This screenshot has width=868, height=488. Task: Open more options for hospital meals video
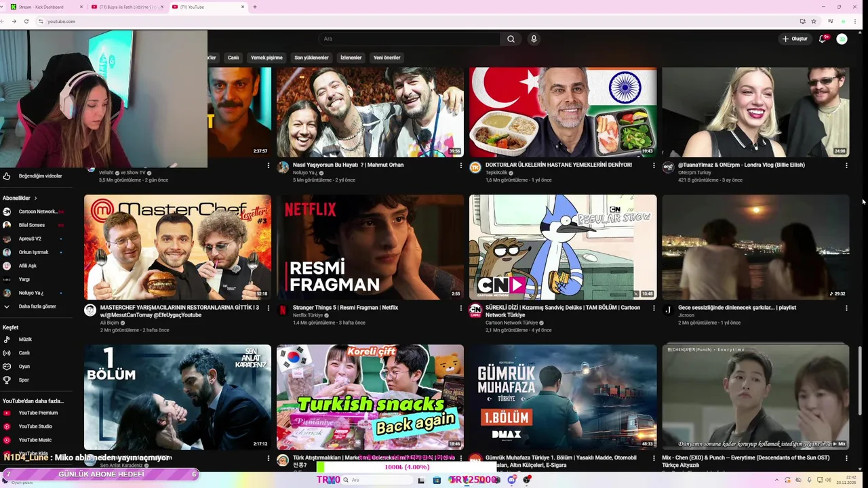(x=654, y=165)
